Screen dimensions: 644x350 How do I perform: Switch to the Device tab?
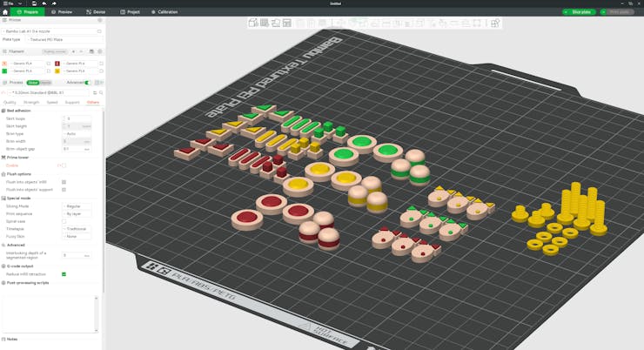96,12
